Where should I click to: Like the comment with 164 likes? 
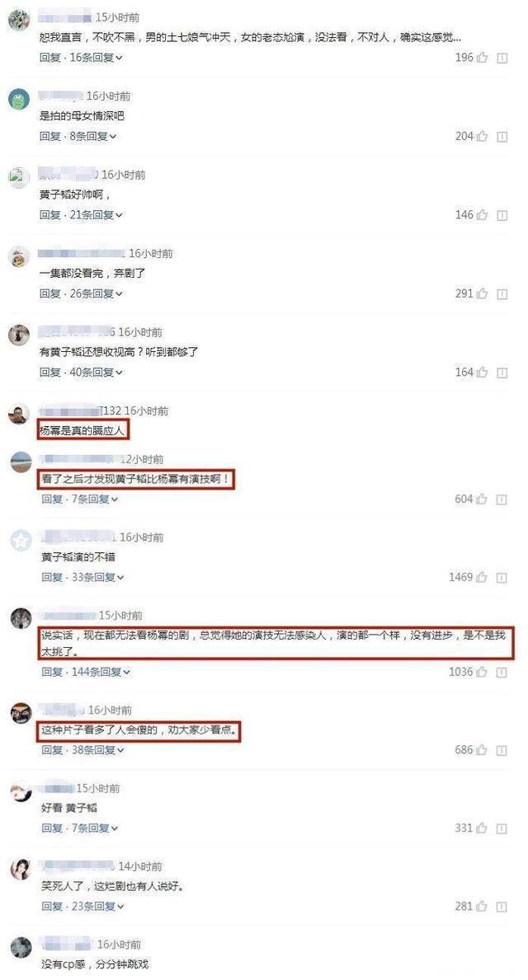coord(482,373)
